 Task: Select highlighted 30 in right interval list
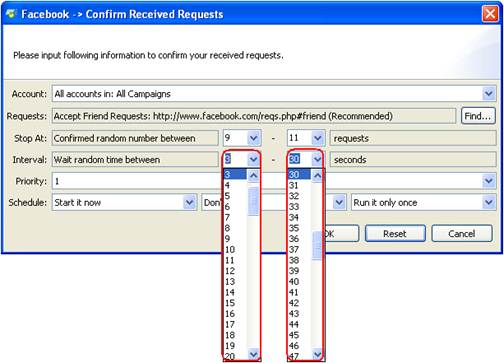pos(299,174)
